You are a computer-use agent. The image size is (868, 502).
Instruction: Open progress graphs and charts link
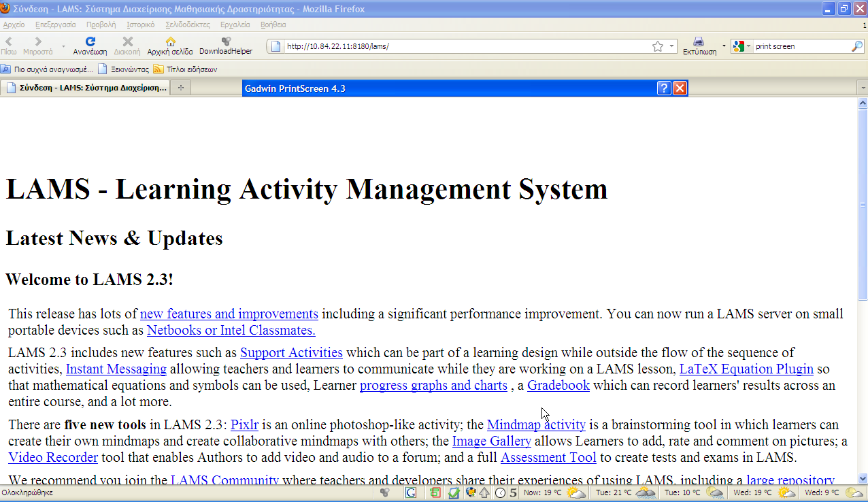[x=434, y=385]
